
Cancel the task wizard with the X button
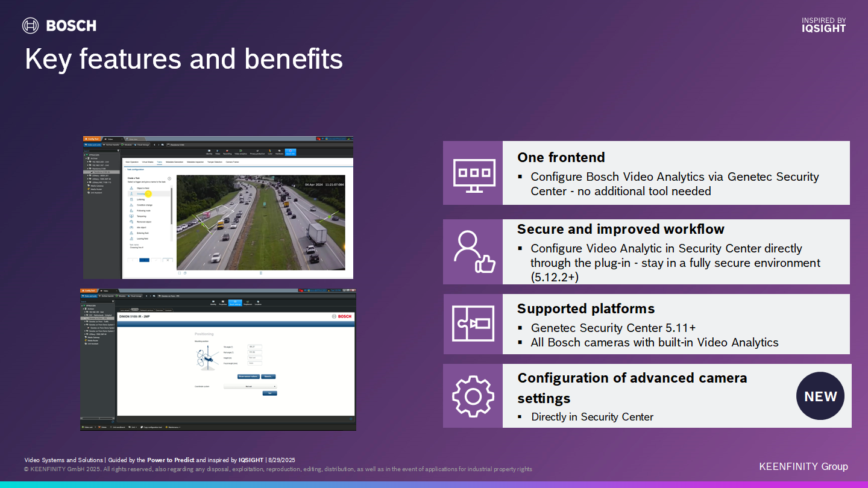[x=168, y=260]
